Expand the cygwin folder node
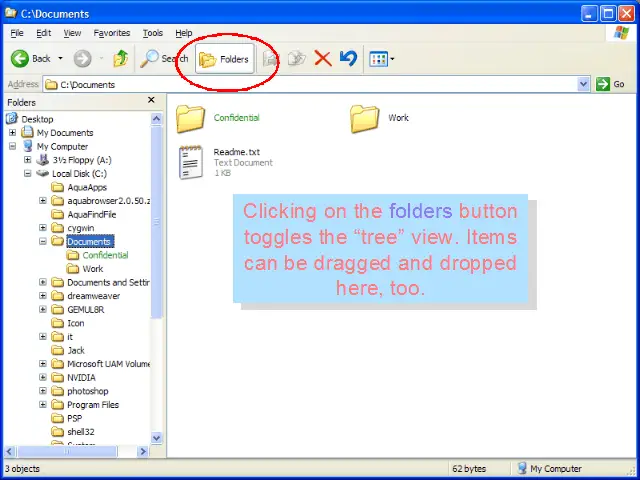 coord(42,228)
